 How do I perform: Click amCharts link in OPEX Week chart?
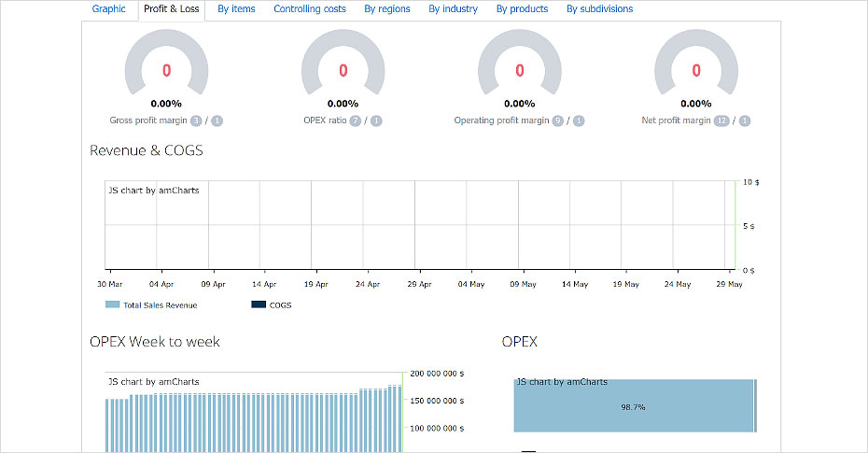point(154,382)
